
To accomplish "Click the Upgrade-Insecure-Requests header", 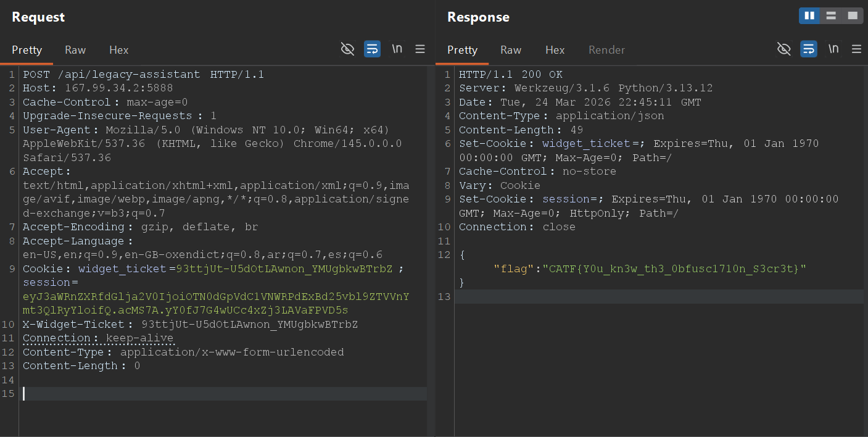I will 120,116.
